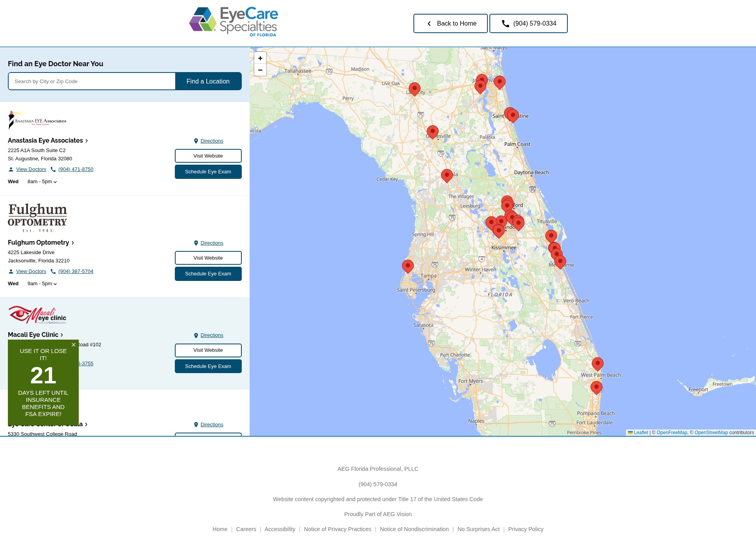
Task: Schedule Eye Exam at Macali Eye Clinic
Action: [x=208, y=366]
